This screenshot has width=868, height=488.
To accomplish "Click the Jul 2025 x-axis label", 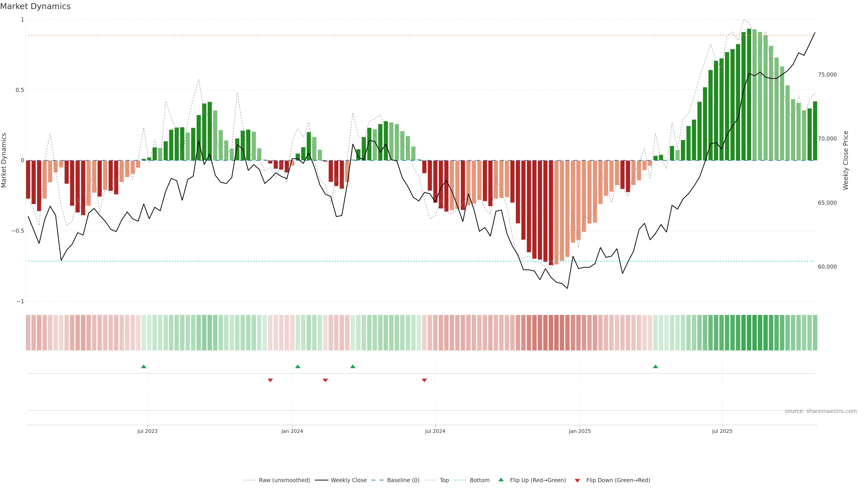I will click(x=722, y=431).
